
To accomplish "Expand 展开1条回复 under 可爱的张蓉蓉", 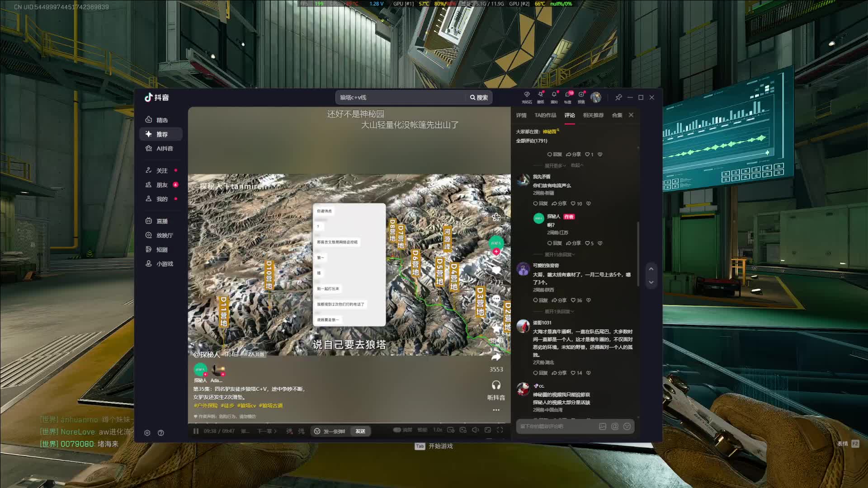I will click(x=559, y=311).
